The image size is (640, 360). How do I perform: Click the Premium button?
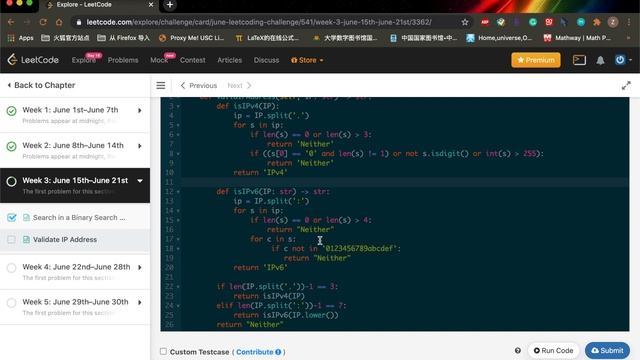click(536, 60)
